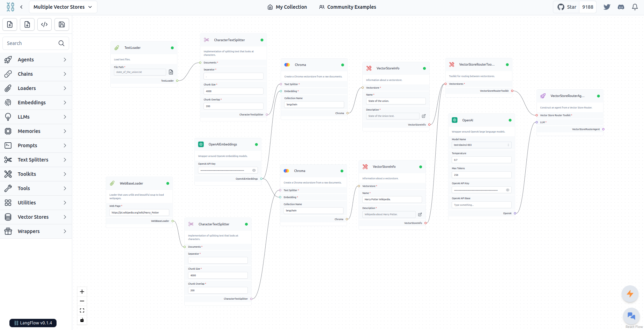Screen dimensions: 644x330
Task: Click the OpenAI API Base field
Action: click(482, 205)
